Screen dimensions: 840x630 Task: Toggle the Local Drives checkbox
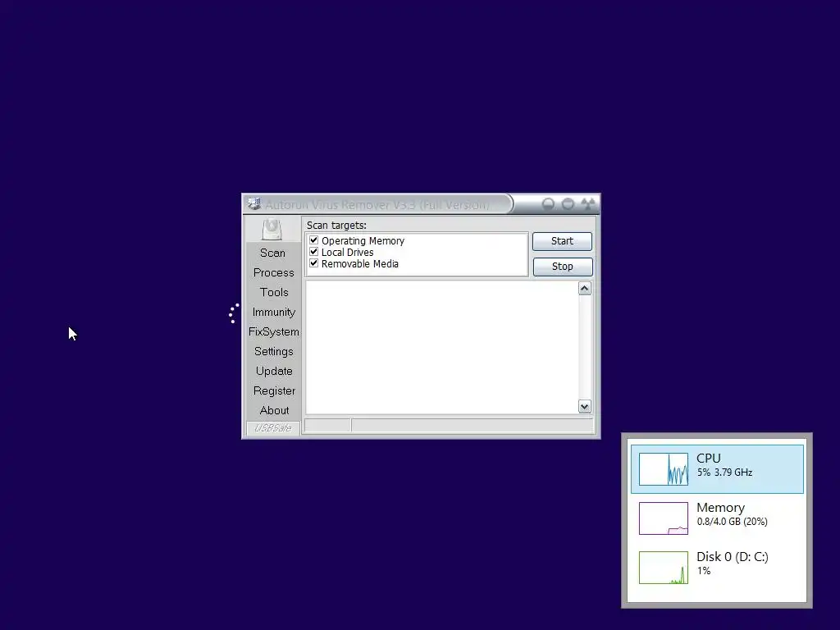point(314,252)
